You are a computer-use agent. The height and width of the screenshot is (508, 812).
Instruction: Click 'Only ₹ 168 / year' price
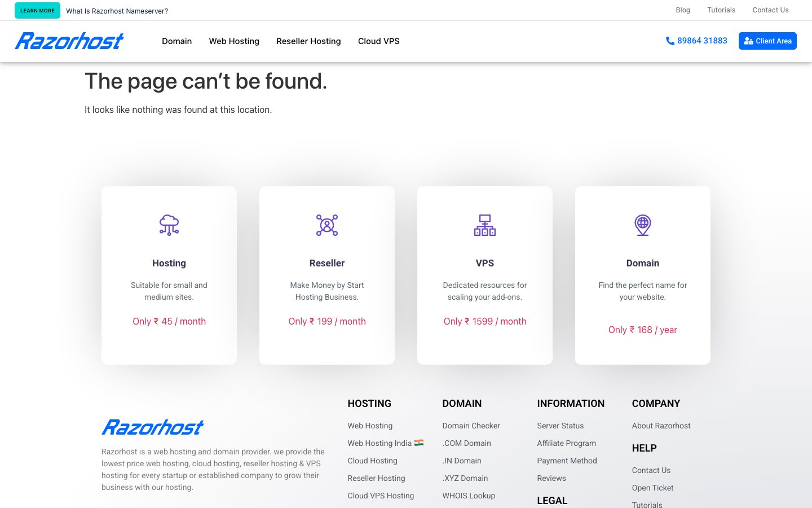pyautogui.click(x=643, y=330)
